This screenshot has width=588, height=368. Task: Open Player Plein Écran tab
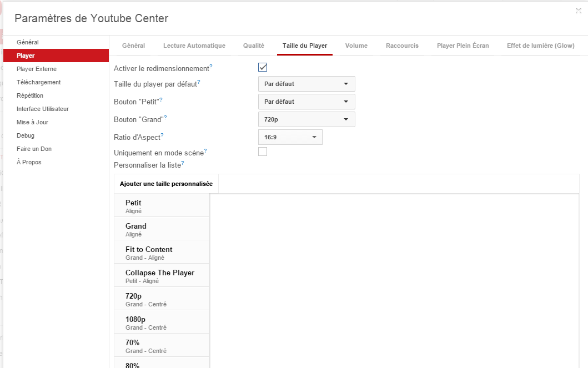(x=463, y=46)
